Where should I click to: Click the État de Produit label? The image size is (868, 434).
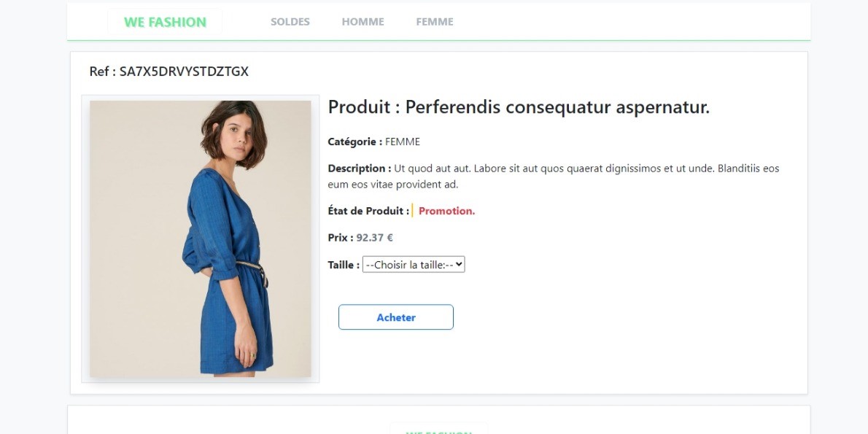[368, 210]
